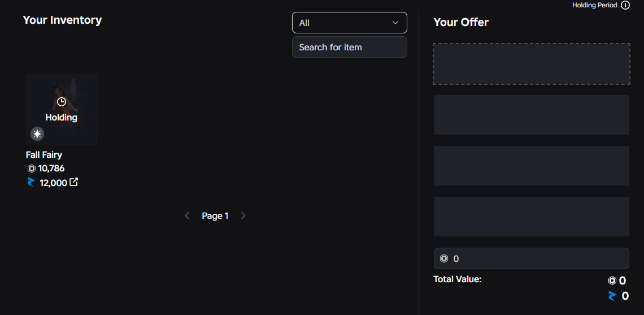The width and height of the screenshot is (644, 315).
Task: Click the blue value icon beside 12,000
Action: [x=31, y=182]
